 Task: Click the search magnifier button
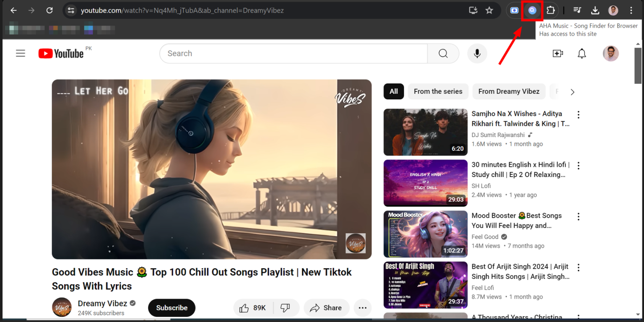tap(443, 53)
